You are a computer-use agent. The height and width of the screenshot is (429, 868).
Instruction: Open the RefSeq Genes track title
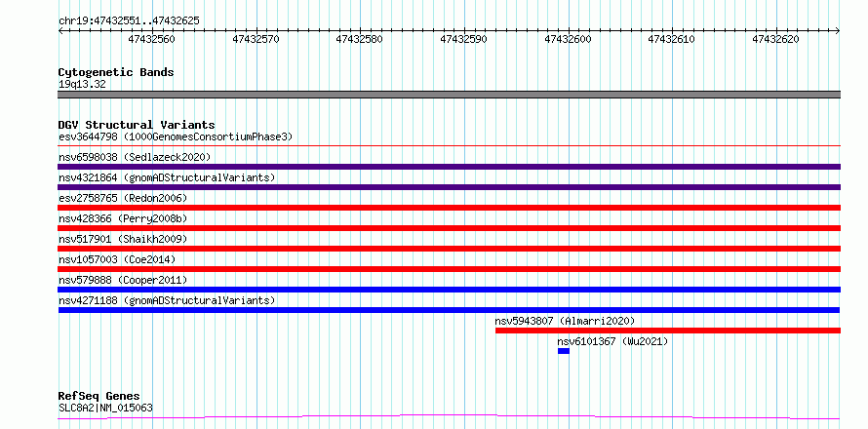click(99, 397)
